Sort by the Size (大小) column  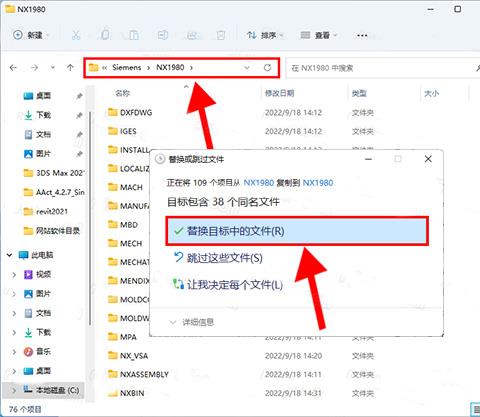431,93
